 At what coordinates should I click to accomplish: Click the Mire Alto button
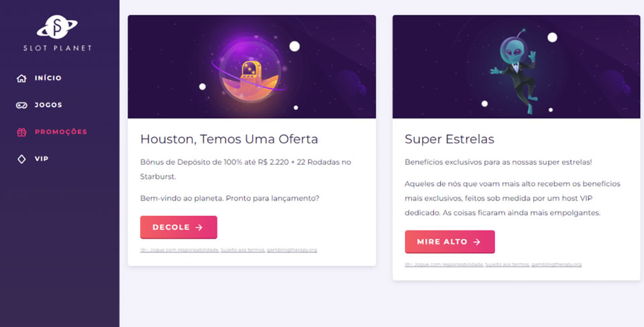click(449, 242)
